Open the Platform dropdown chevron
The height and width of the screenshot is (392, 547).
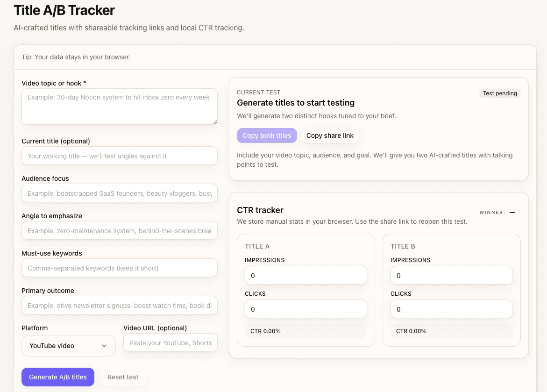105,346
